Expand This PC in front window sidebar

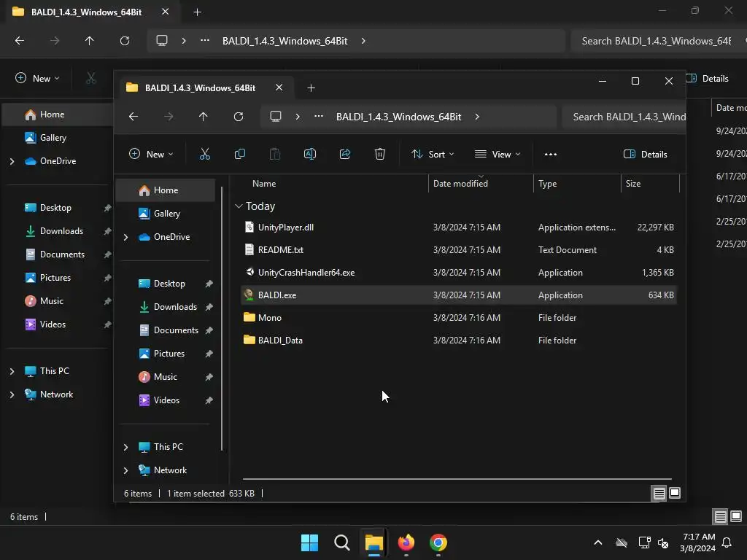pyautogui.click(x=125, y=447)
